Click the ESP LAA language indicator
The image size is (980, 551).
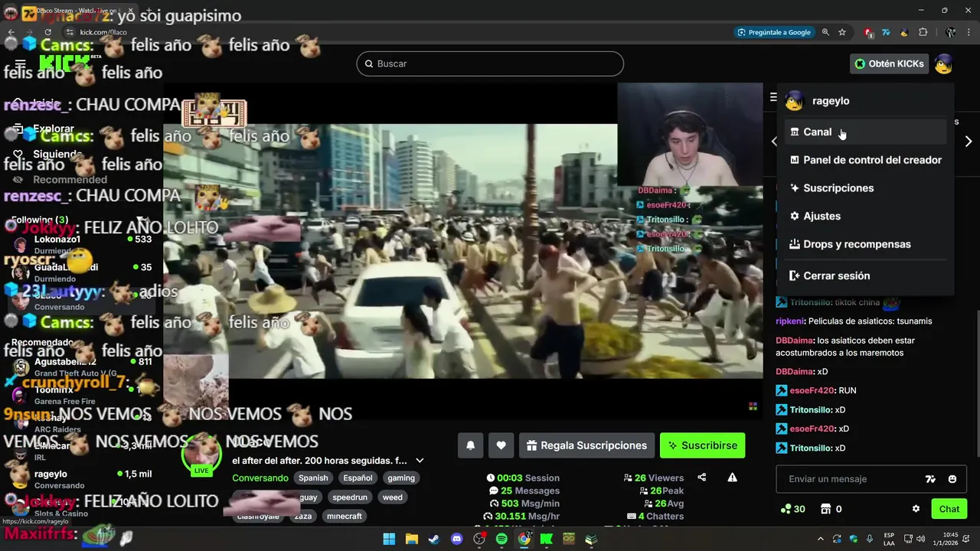(889, 539)
